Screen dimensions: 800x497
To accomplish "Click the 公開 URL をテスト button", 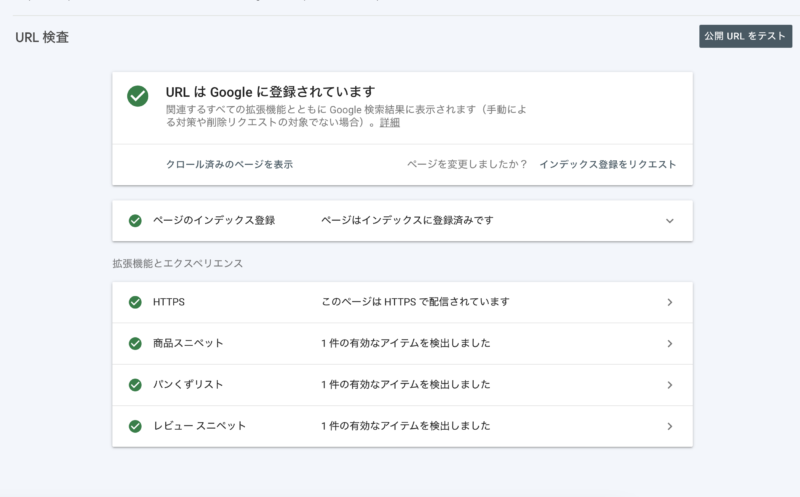I will point(745,36).
